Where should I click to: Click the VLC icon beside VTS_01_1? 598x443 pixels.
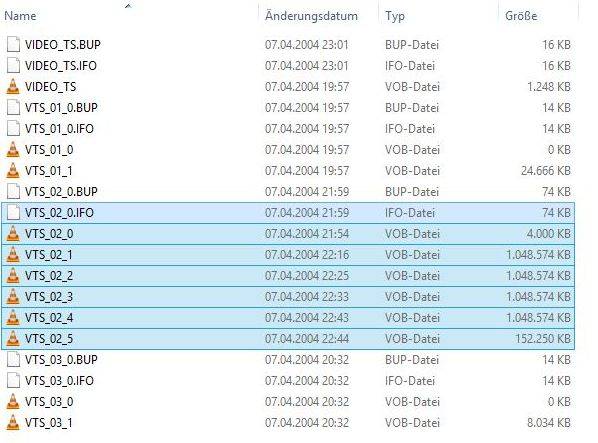[13, 170]
